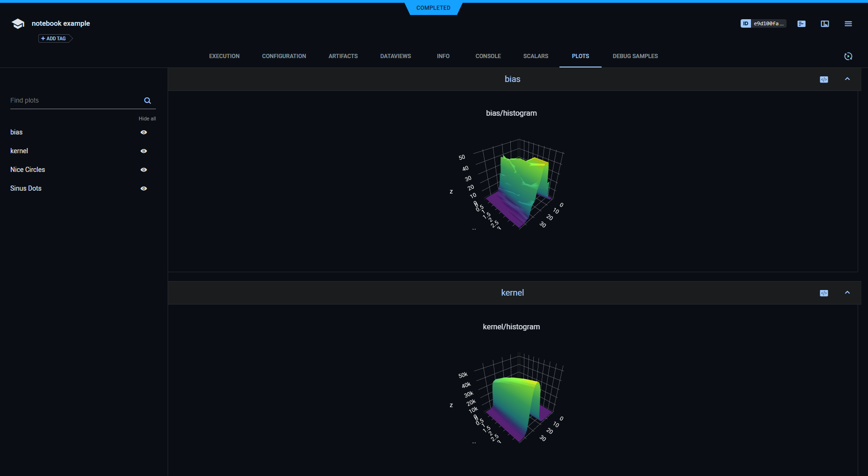Collapse the kernel plot section
This screenshot has width=868, height=476.
tap(847, 293)
